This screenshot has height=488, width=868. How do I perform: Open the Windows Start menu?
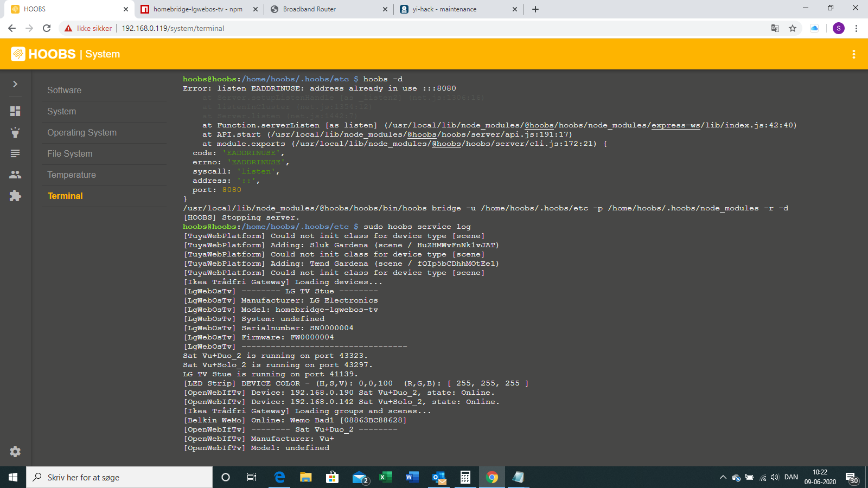pos(13,477)
